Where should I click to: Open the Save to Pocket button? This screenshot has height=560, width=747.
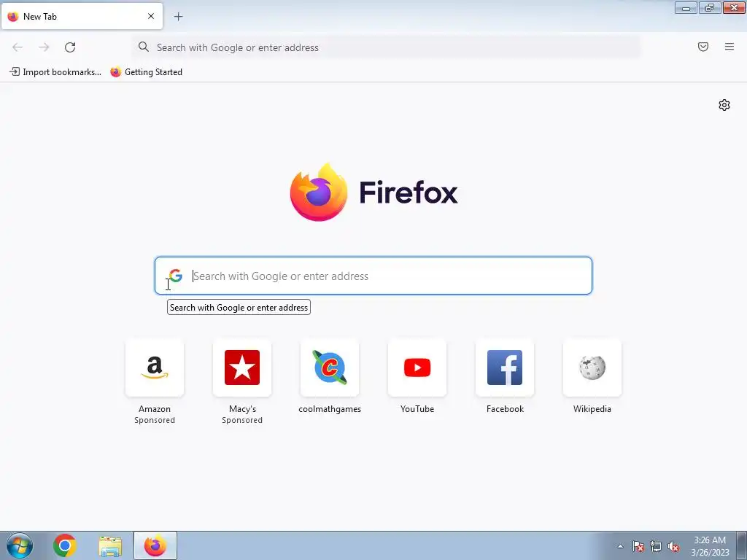(703, 47)
